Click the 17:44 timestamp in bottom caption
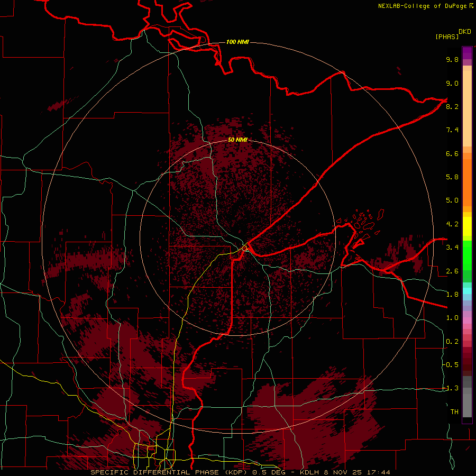The width and height of the screenshot is (476, 476). [379, 472]
